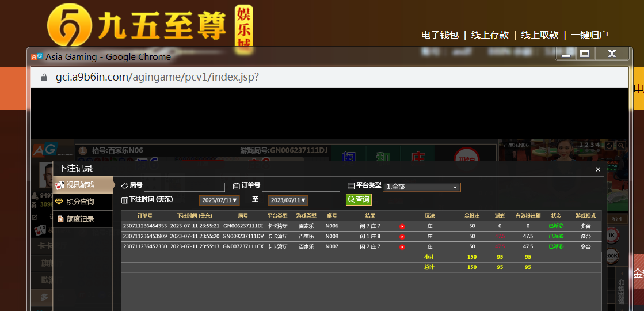The height and width of the screenshot is (311, 644).
Task: Play video replay for order 230711236454353
Action: [x=402, y=226]
